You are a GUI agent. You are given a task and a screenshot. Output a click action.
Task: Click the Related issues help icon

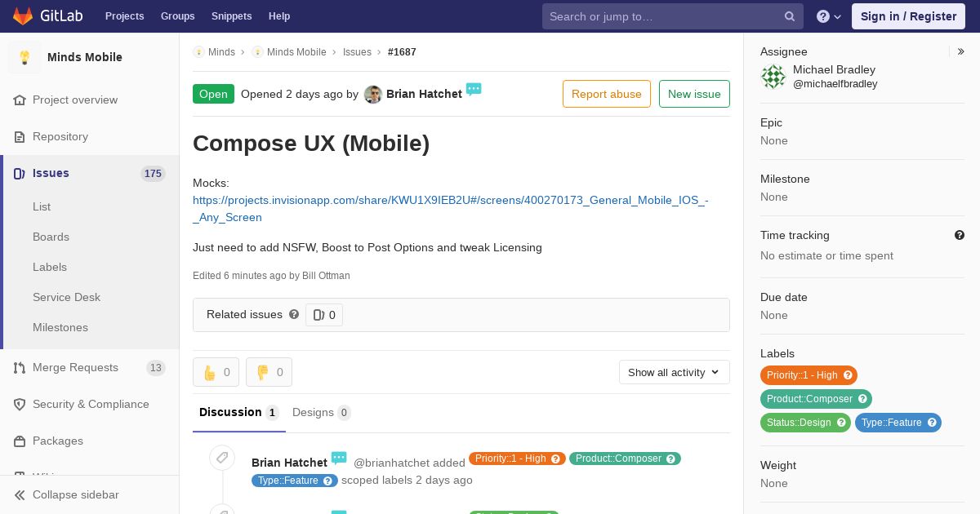294,314
